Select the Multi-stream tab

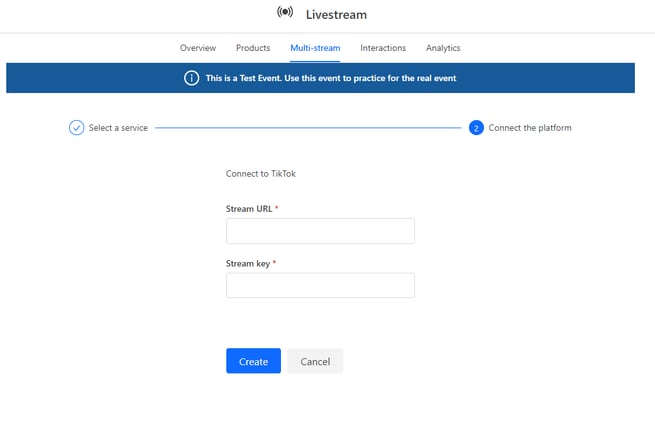click(x=315, y=48)
